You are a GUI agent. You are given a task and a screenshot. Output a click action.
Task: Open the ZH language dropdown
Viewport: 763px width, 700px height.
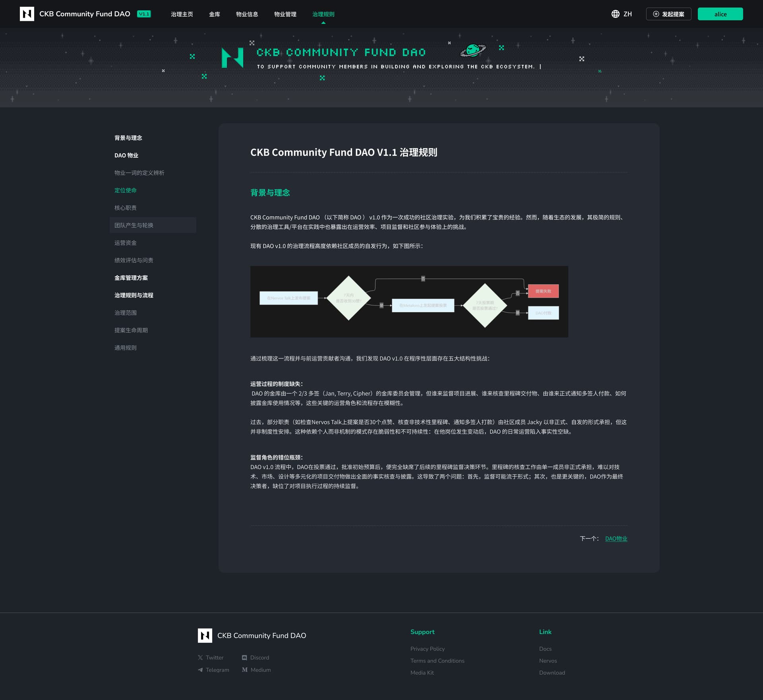click(x=627, y=14)
